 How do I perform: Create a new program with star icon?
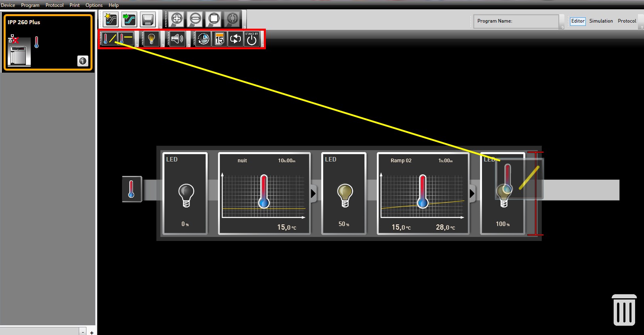110,19
